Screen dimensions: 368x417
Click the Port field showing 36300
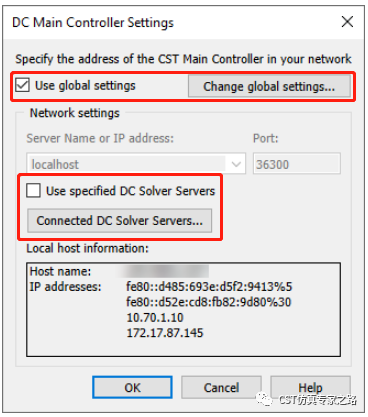[x=297, y=164]
